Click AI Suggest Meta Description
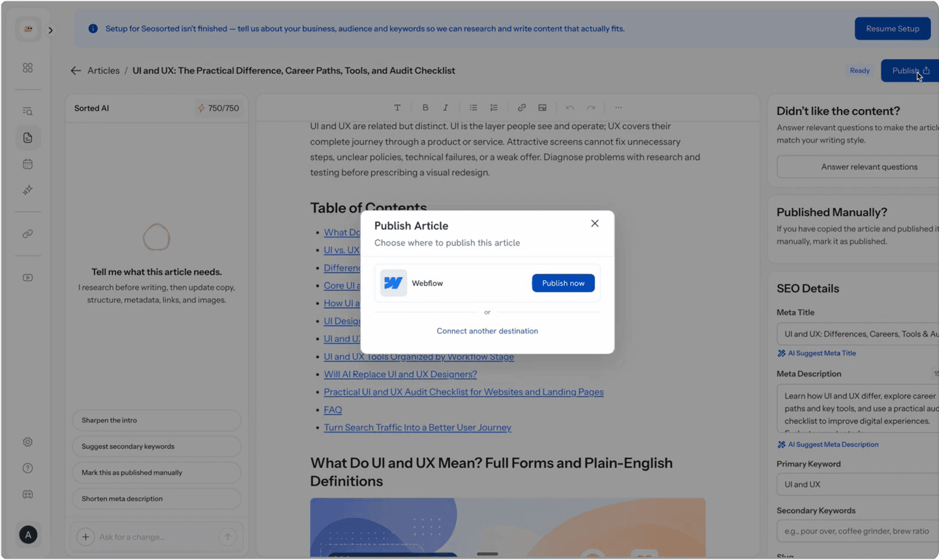Viewport: 939px width, 560px height. pos(828,445)
